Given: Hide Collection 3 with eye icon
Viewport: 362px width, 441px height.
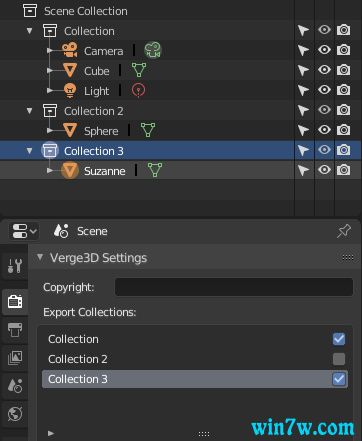Looking at the screenshot, I should [x=324, y=150].
